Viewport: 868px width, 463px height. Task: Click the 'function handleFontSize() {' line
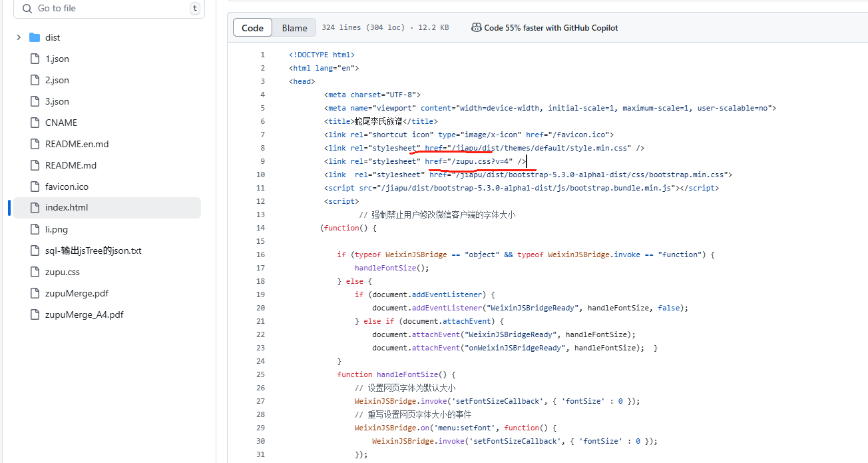[396, 374]
